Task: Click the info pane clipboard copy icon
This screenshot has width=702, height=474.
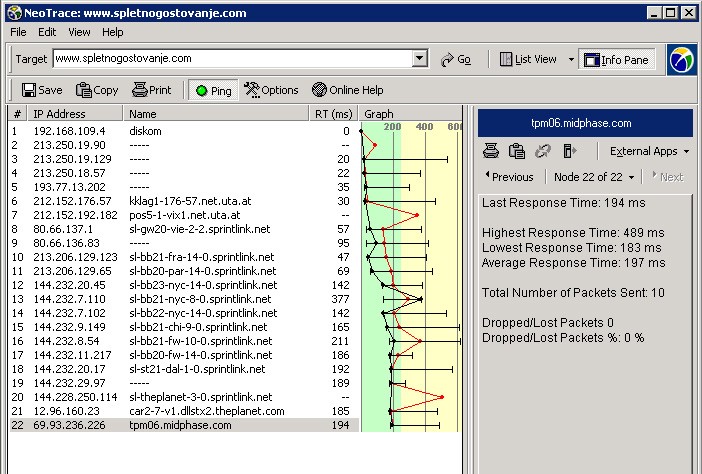Action: (x=517, y=151)
